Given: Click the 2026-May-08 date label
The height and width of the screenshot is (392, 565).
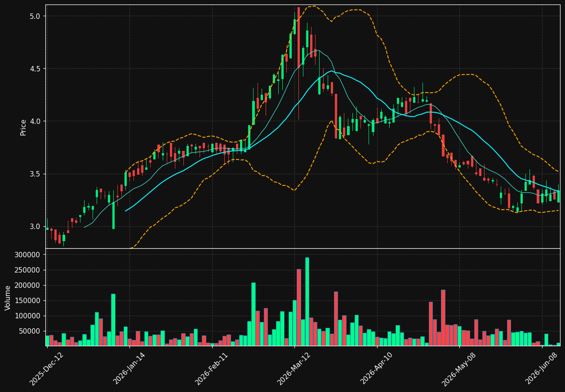Looking at the screenshot, I should [x=459, y=369].
